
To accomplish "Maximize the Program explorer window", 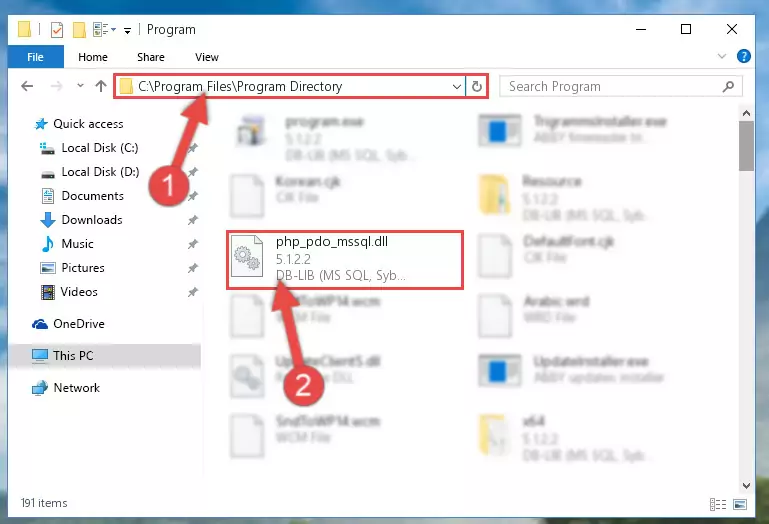I will [686, 29].
